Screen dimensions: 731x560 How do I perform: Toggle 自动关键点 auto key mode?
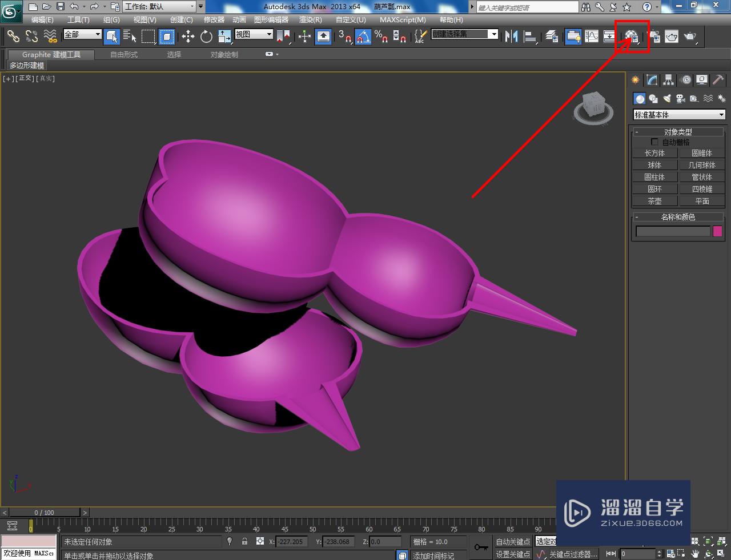tap(513, 542)
